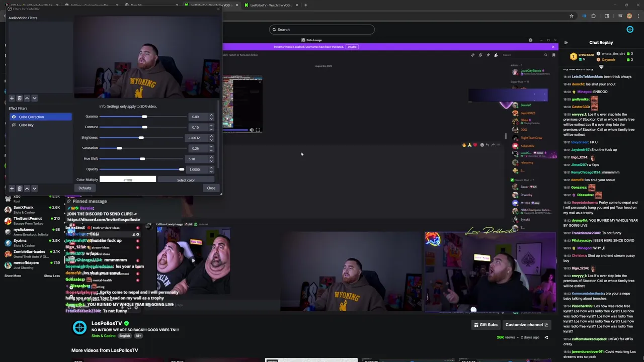644x362 pixels.
Task: Move the effect filter down with the lower arrow
Action: [x=34, y=189]
